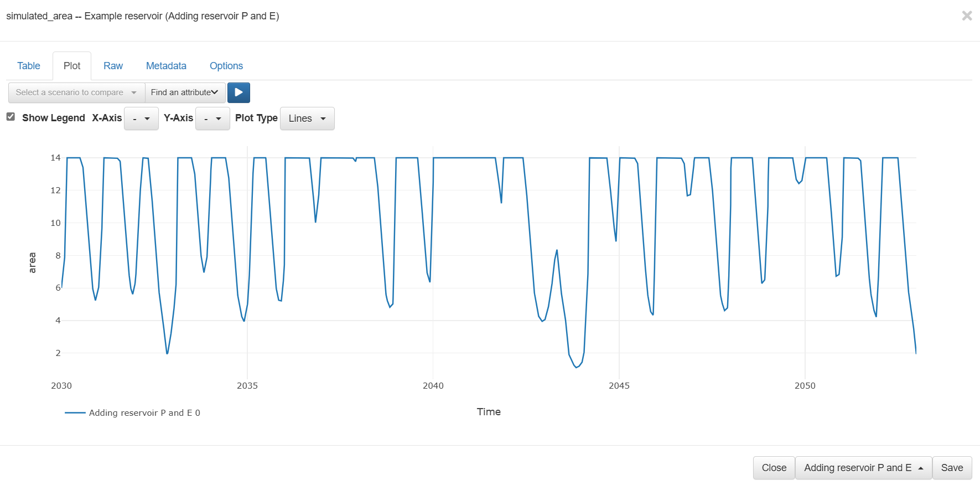Switch to the Raw tab
The width and height of the screenshot is (980, 485).
coord(113,66)
